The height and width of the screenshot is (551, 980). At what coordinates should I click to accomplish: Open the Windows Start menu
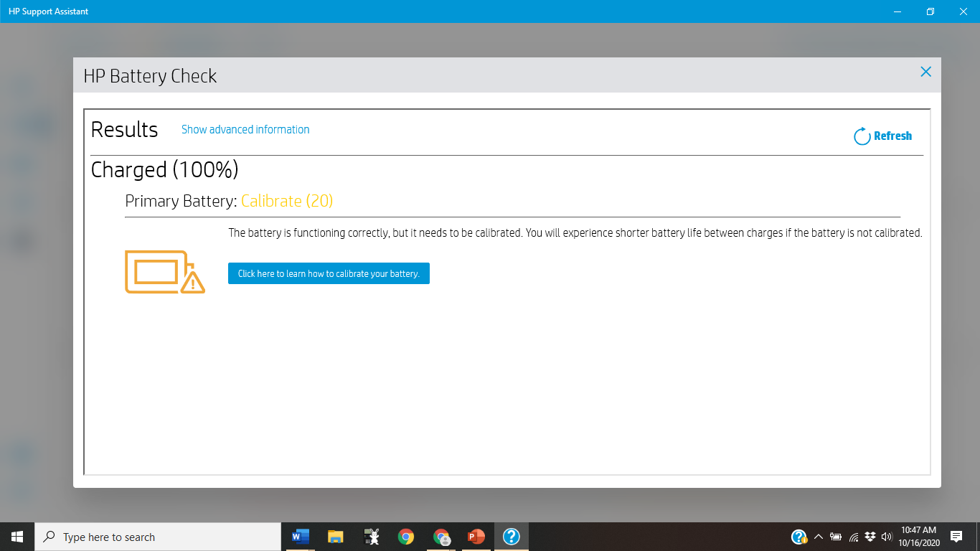(17, 537)
